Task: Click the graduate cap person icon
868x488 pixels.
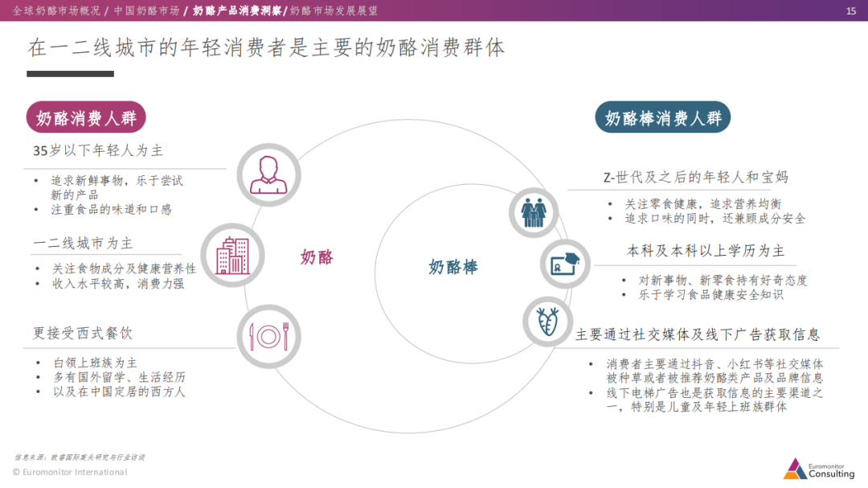Action: click(x=564, y=264)
